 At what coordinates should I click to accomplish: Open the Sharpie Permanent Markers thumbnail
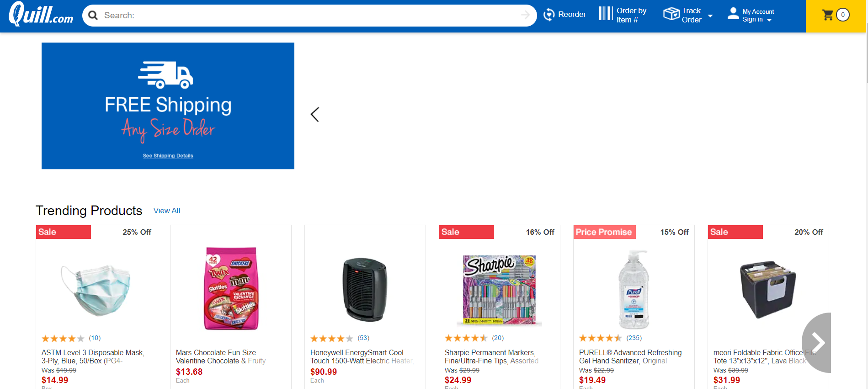(x=499, y=290)
